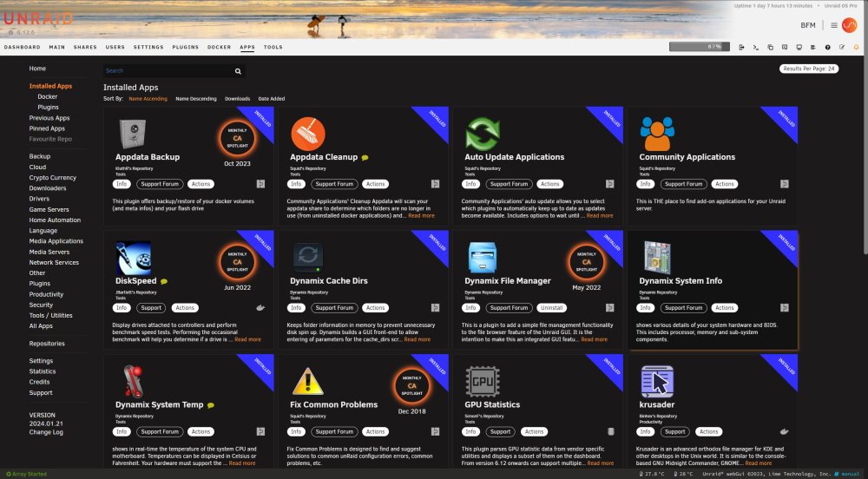This screenshot has width=868, height=479.
Task: Open Statistics in the sidebar
Action: point(42,371)
